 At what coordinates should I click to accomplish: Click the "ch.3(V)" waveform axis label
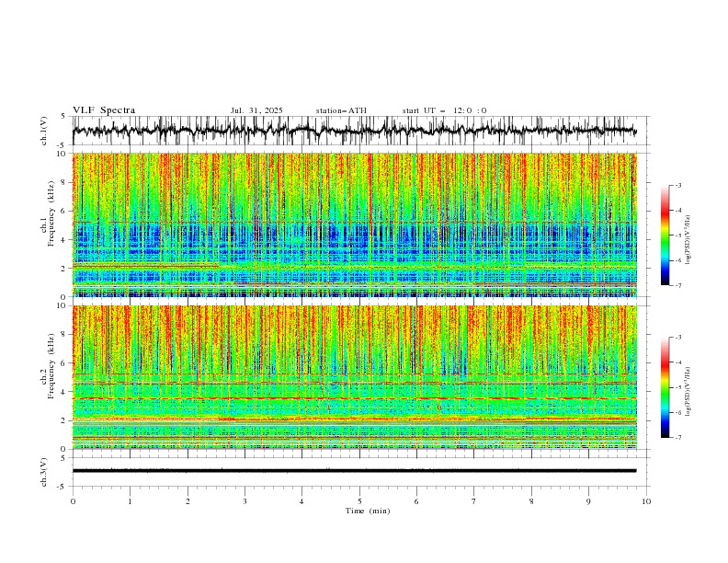click(x=44, y=472)
